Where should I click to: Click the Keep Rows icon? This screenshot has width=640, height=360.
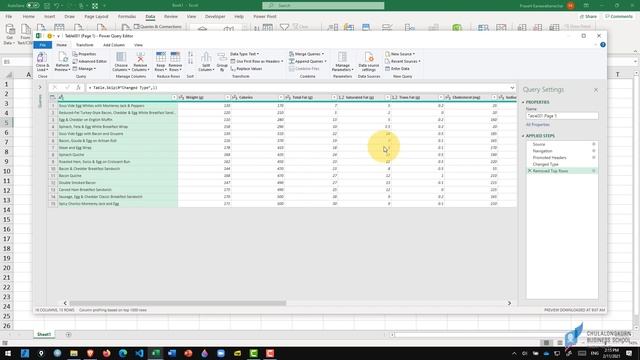[x=161, y=58]
